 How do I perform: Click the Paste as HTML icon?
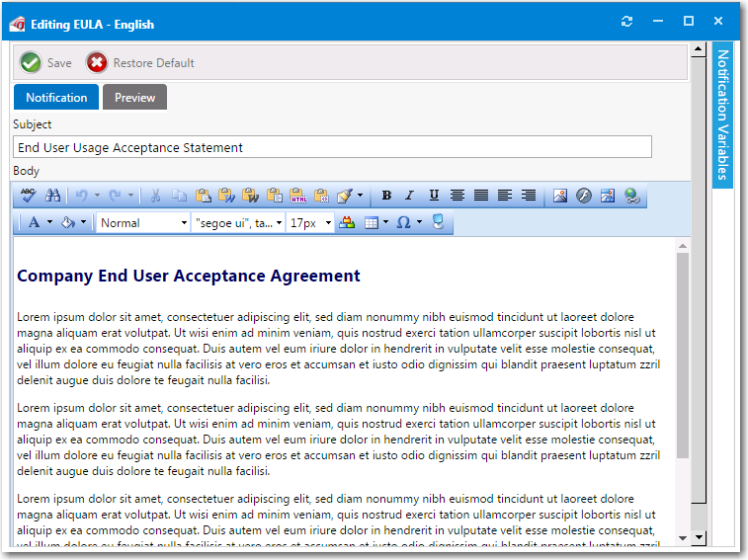click(298, 196)
